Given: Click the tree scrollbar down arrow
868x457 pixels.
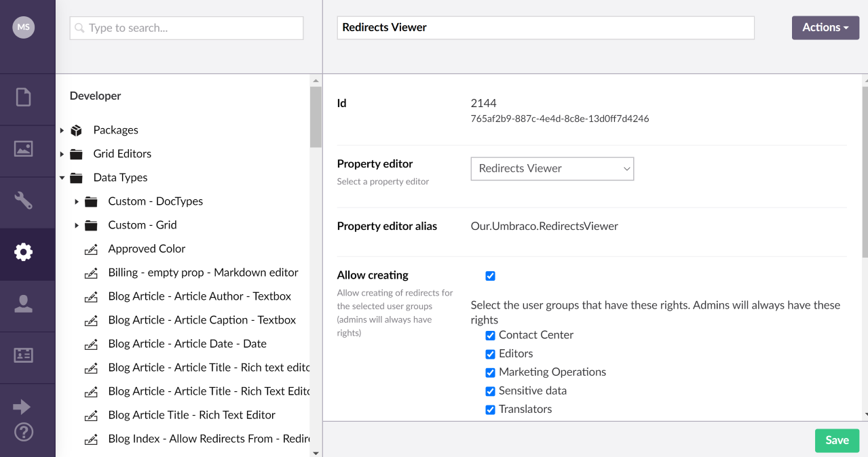Looking at the screenshot, I should click(316, 452).
